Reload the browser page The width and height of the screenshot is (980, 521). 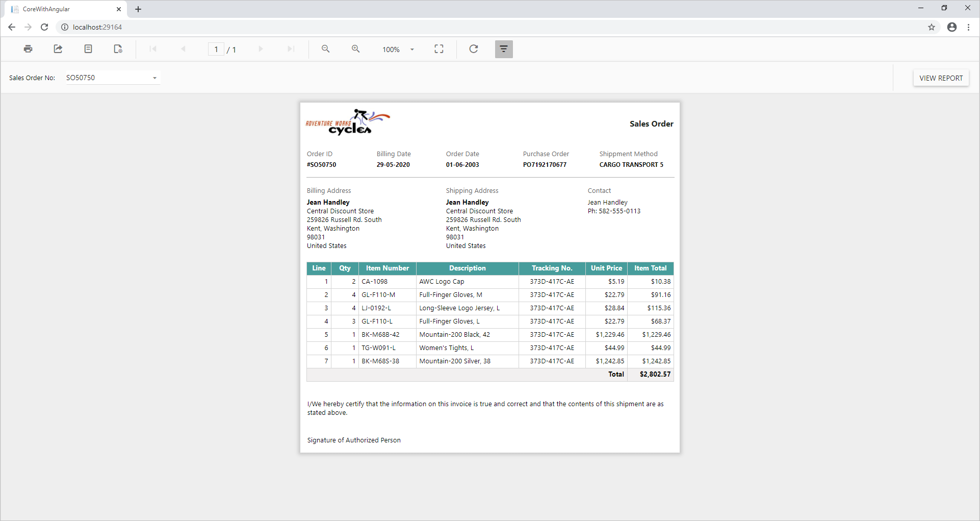point(44,27)
